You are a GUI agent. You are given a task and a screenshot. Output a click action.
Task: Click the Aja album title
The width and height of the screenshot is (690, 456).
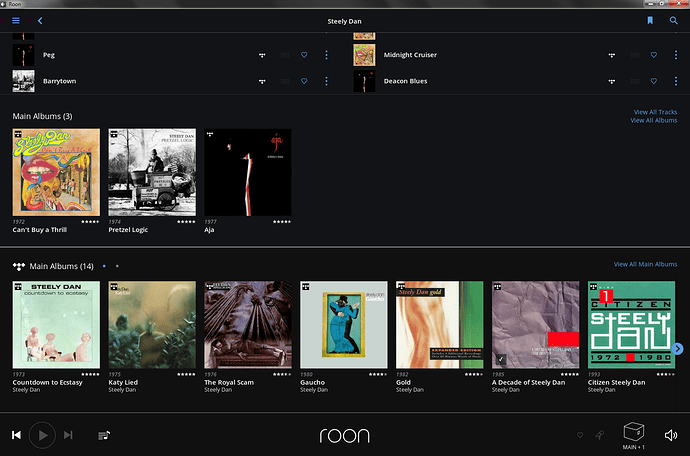(x=209, y=230)
